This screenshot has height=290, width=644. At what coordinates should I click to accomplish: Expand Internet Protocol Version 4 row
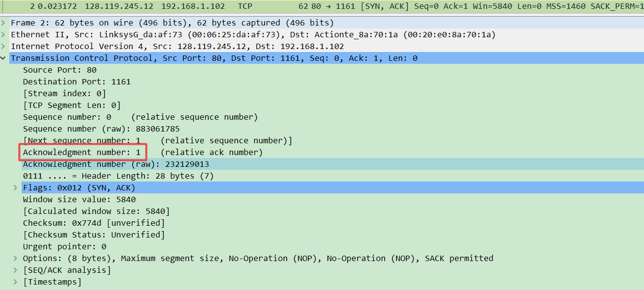[x=4, y=47]
